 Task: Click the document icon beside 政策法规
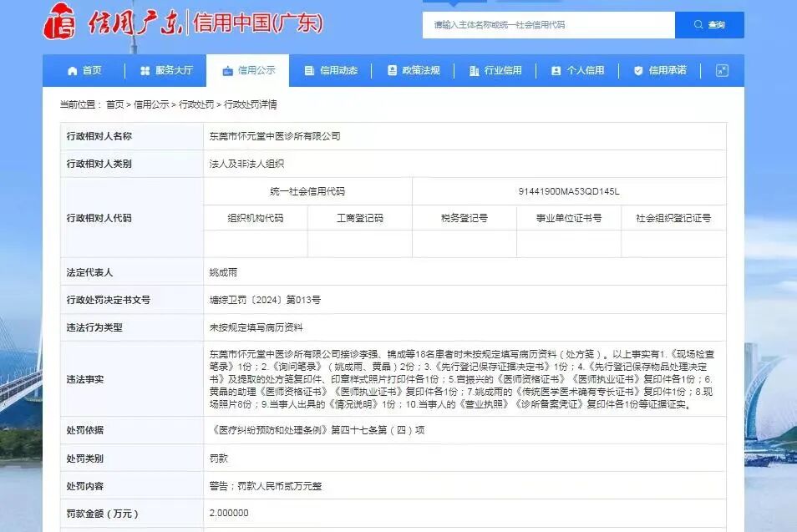[x=390, y=70]
